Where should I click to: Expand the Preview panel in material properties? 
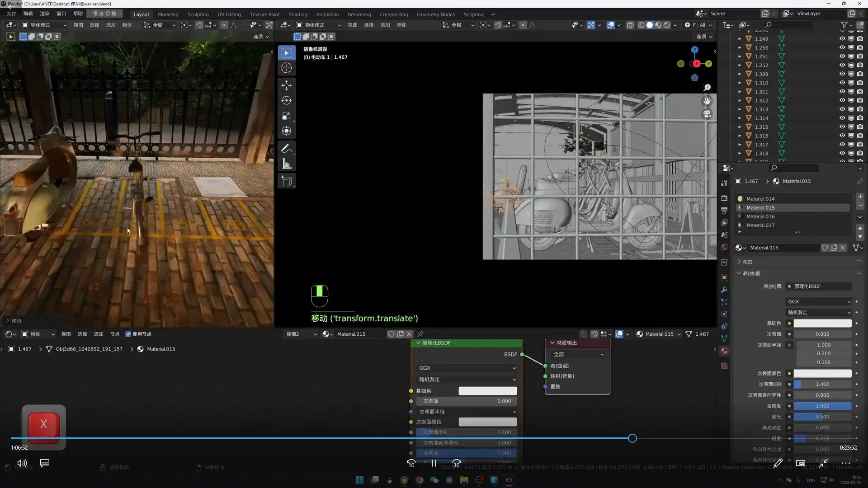748,262
